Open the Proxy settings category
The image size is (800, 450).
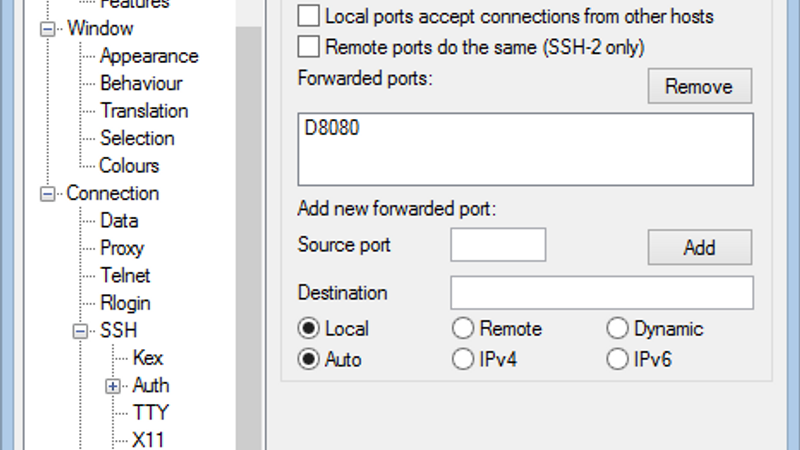coord(122,248)
